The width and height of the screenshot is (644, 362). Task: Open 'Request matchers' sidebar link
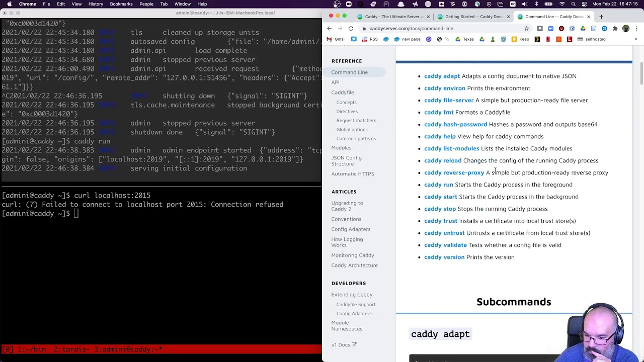356,121
